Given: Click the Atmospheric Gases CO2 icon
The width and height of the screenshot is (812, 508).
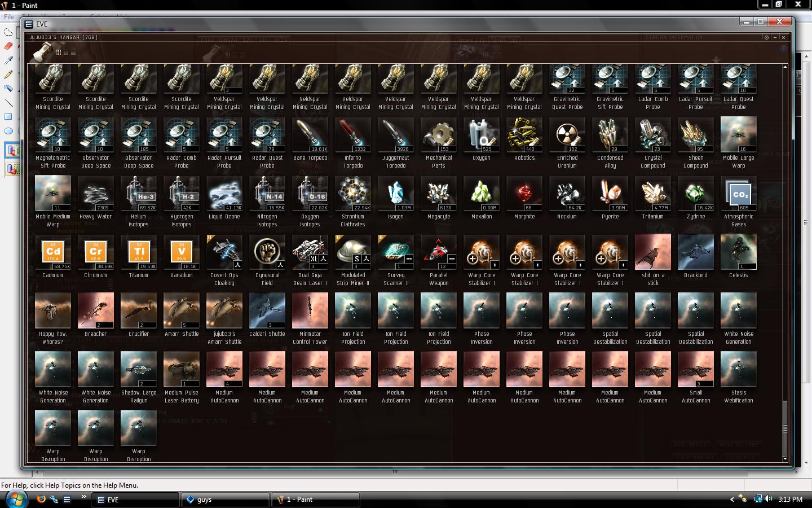Looking at the screenshot, I should 739,194.
